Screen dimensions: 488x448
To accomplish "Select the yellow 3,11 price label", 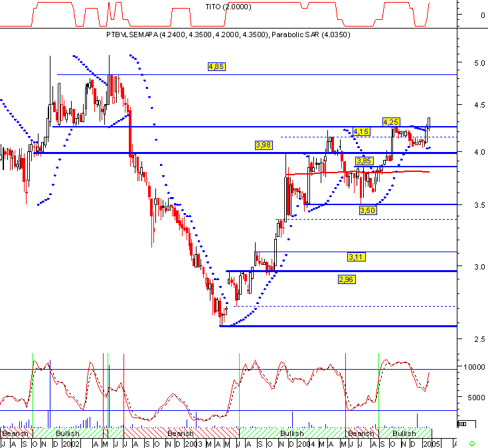I will (357, 257).
